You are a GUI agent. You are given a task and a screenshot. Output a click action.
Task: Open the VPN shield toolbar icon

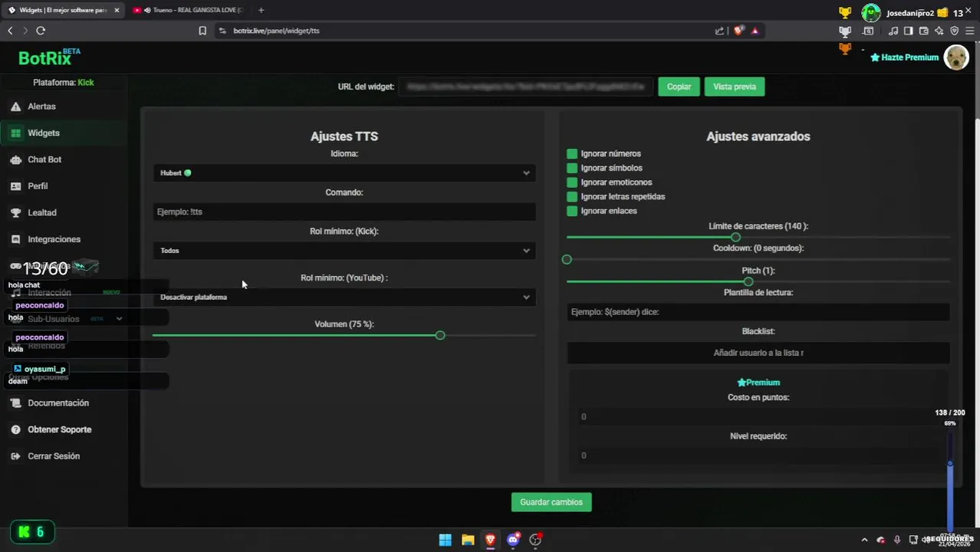coord(954,31)
